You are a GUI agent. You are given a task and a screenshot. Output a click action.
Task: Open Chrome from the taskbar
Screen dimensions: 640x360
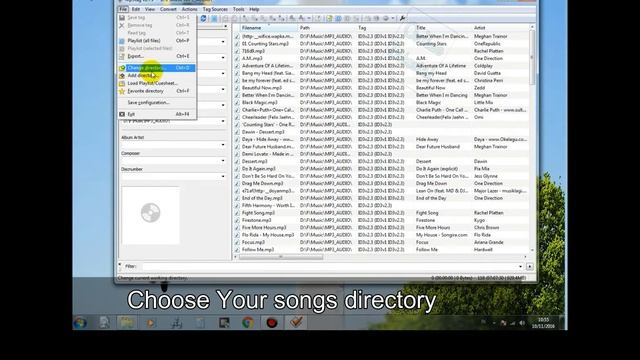tap(247, 322)
